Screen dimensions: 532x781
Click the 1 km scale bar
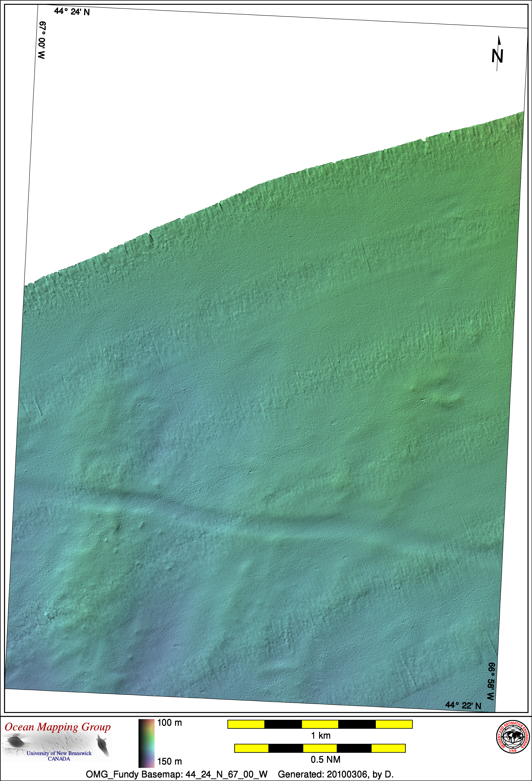320,724
